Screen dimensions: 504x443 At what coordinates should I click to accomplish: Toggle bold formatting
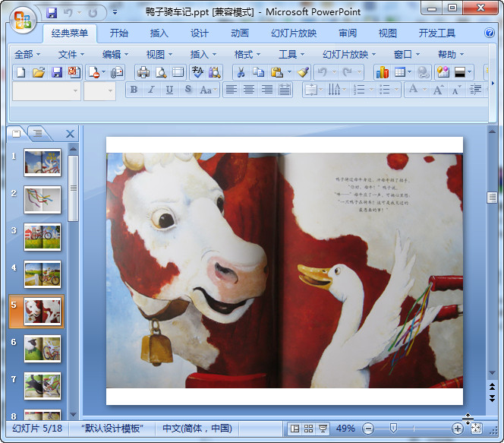point(134,90)
